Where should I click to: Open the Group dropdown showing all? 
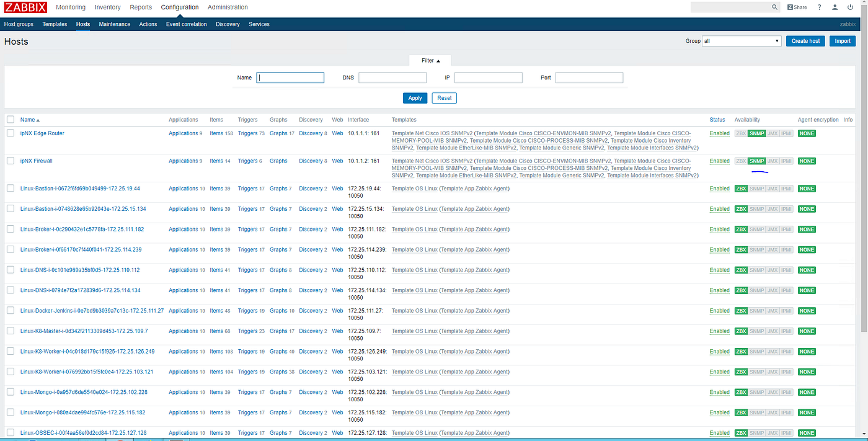(x=742, y=40)
